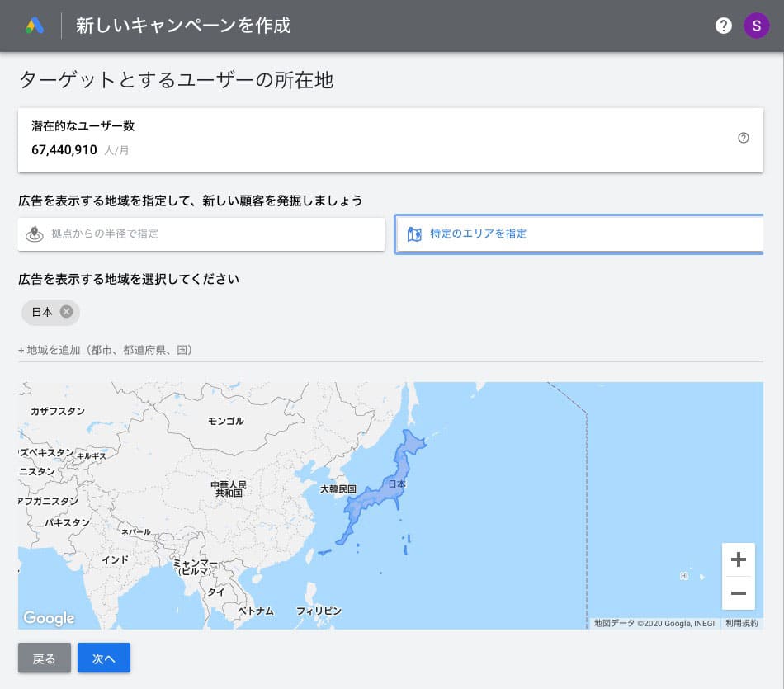Viewport: 784px width, 689px height.
Task: Click the インド label on the map
Action: tap(115, 559)
